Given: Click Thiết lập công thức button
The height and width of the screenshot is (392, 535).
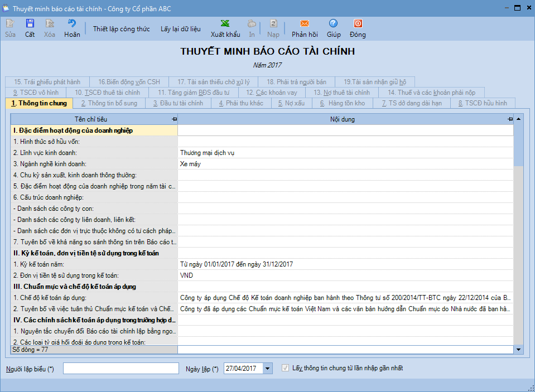Looking at the screenshot, I should click(x=121, y=29).
